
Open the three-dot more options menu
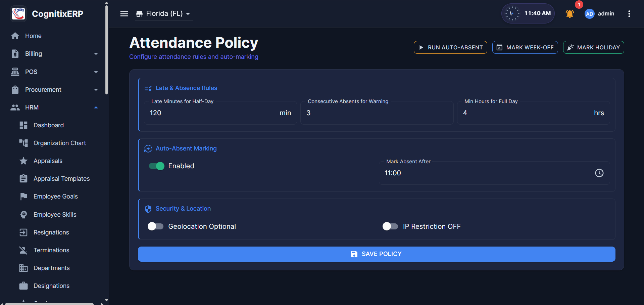point(629,14)
